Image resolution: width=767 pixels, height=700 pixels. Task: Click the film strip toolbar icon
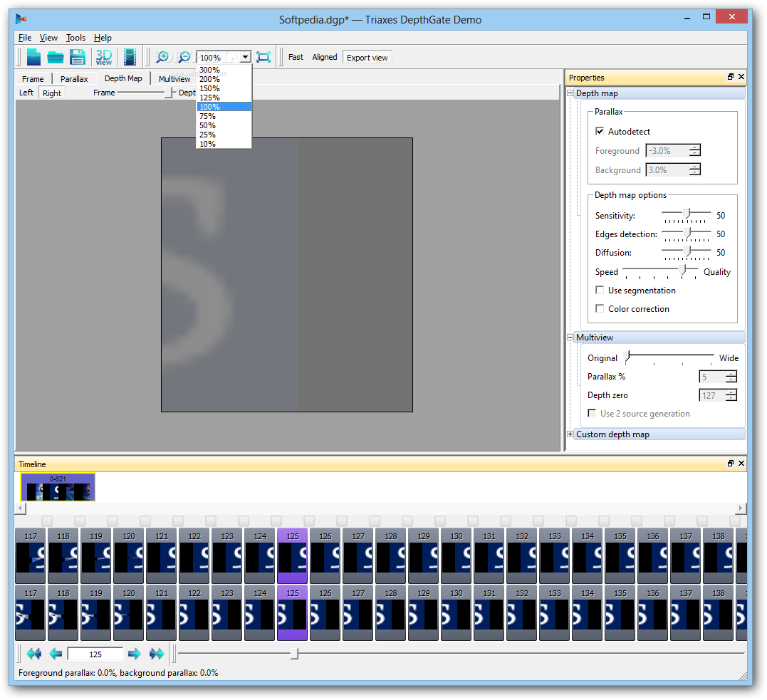pos(130,57)
